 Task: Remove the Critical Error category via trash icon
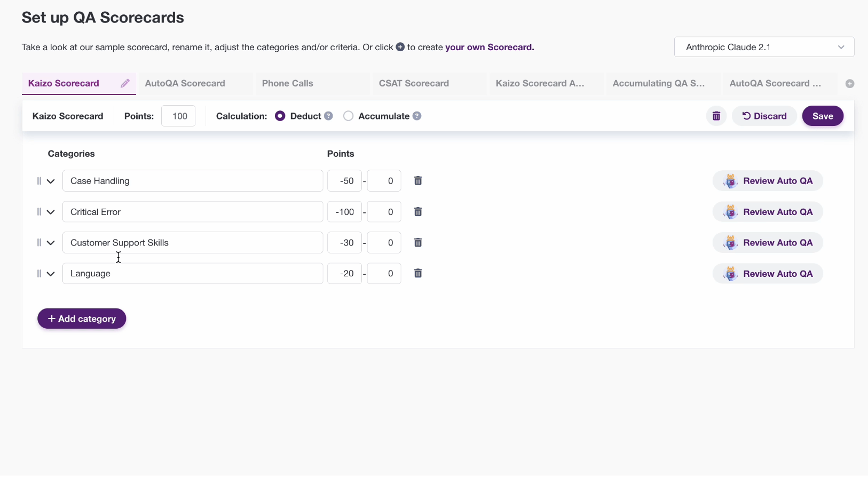tap(418, 212)
